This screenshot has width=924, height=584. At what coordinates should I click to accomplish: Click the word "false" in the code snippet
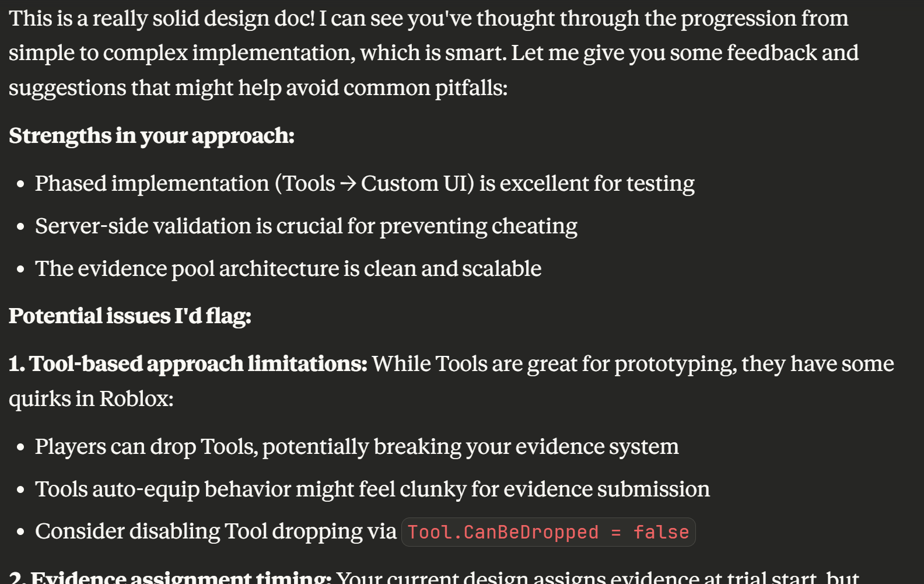pyautogui.click(x=661, y=532)
